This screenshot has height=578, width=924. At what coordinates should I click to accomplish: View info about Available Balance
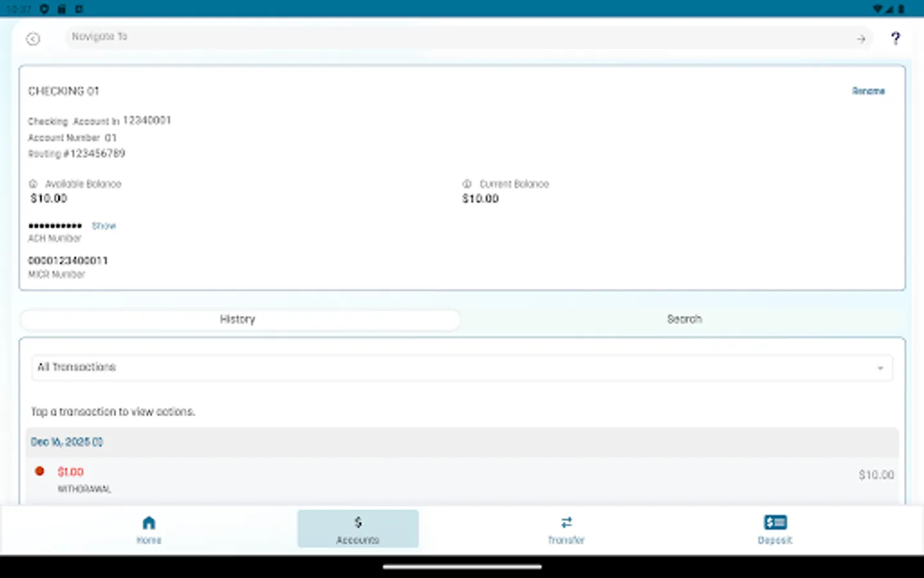point(33,184)
